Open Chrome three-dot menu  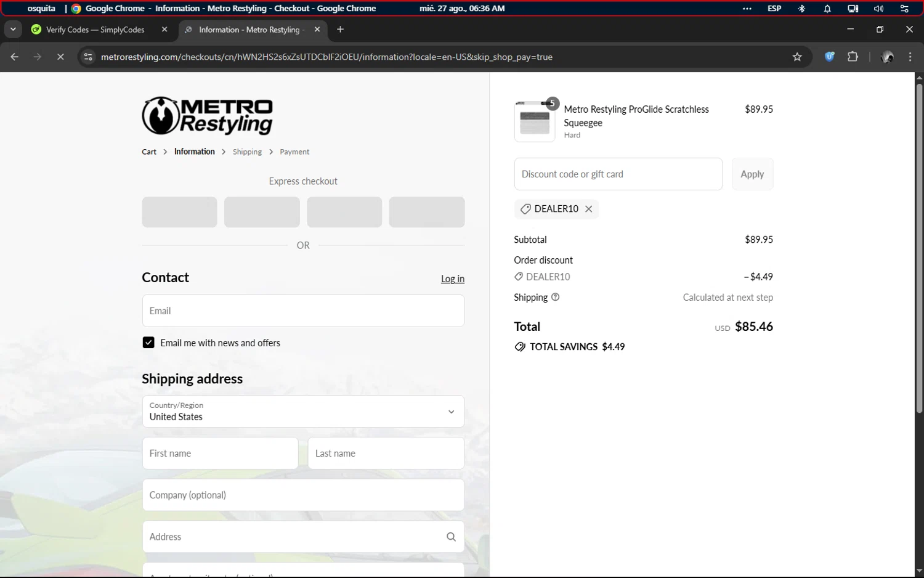pyautogui.click(x=910, y=57)
